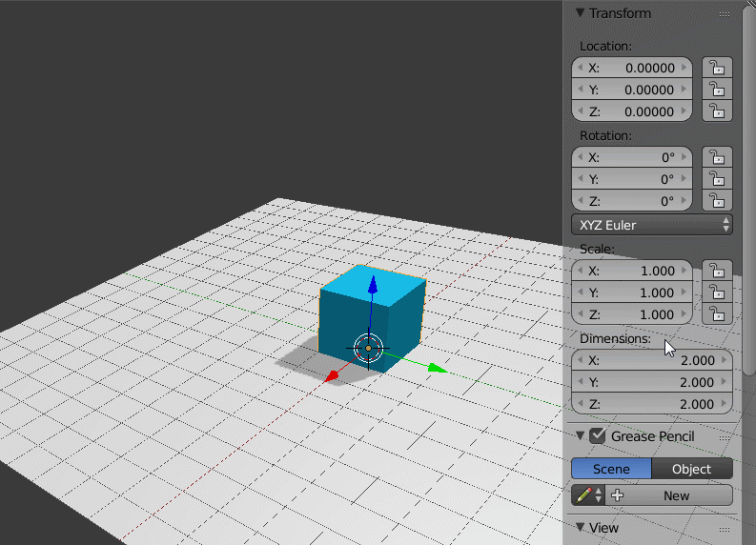Click the Rotation X value field
Image resolution: width=756 pixels, height=545 pixels.
[x=632, y=157]
